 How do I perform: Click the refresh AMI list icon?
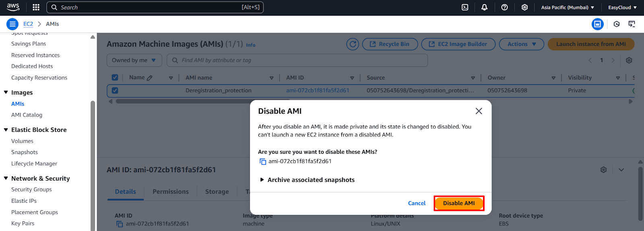353,44
